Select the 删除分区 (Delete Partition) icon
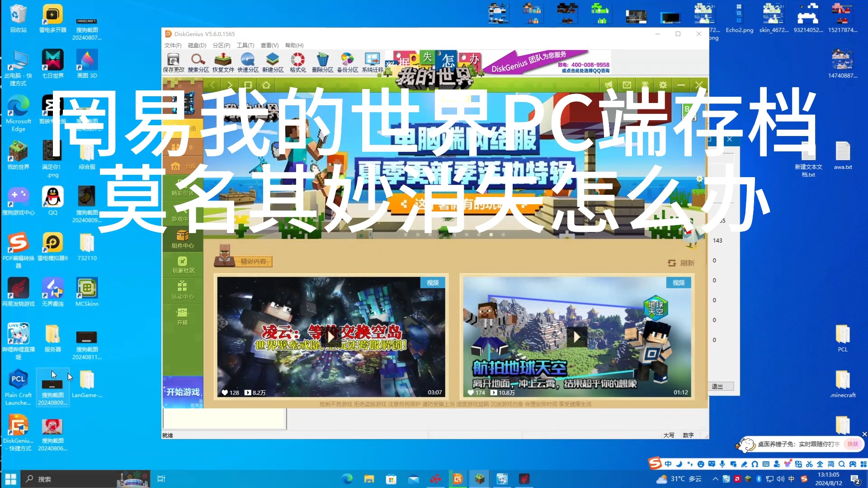This screenshot has width=868, height=488. pyautogui.click(x=322, y=62)
